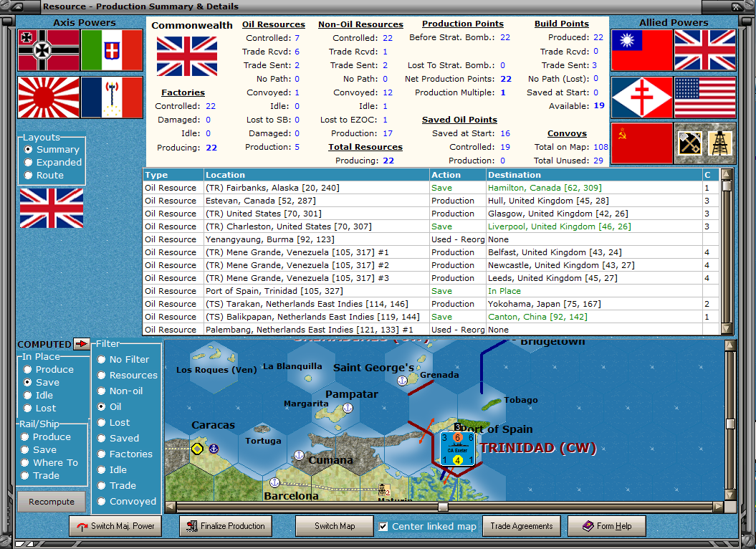Screen dimensions: 756x549
Task: Select the Italian flag under Axis Powers
Action: tap(112, 50)
